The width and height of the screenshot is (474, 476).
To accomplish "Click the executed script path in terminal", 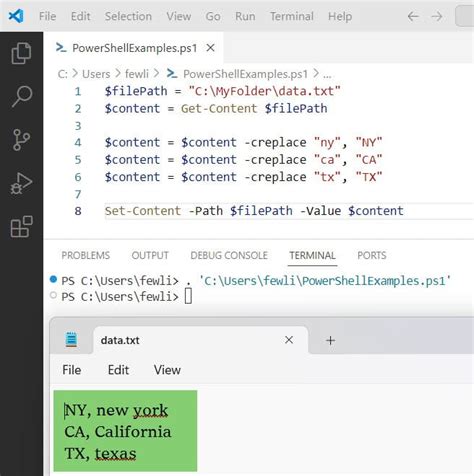I will (x=325, y=281).
